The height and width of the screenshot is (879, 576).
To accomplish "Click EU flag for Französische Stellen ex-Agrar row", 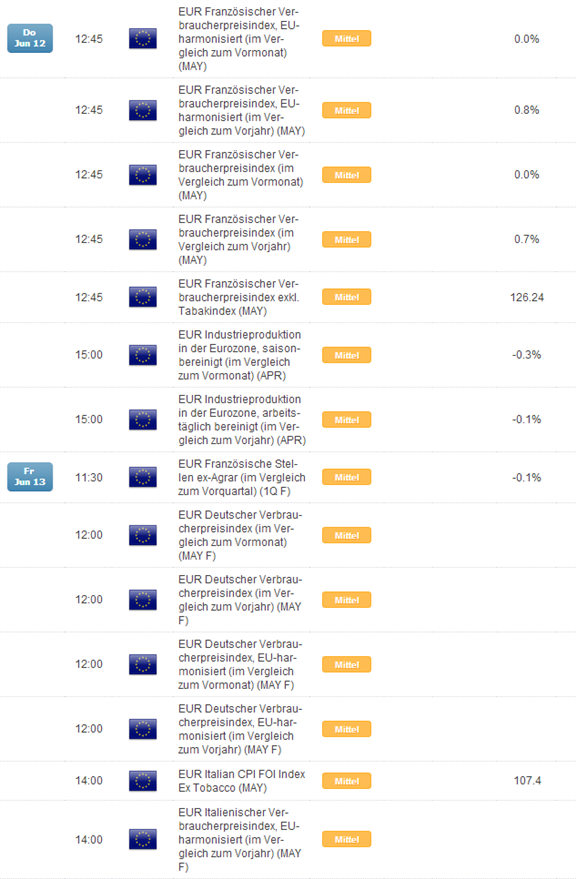I will pos(142,477).
